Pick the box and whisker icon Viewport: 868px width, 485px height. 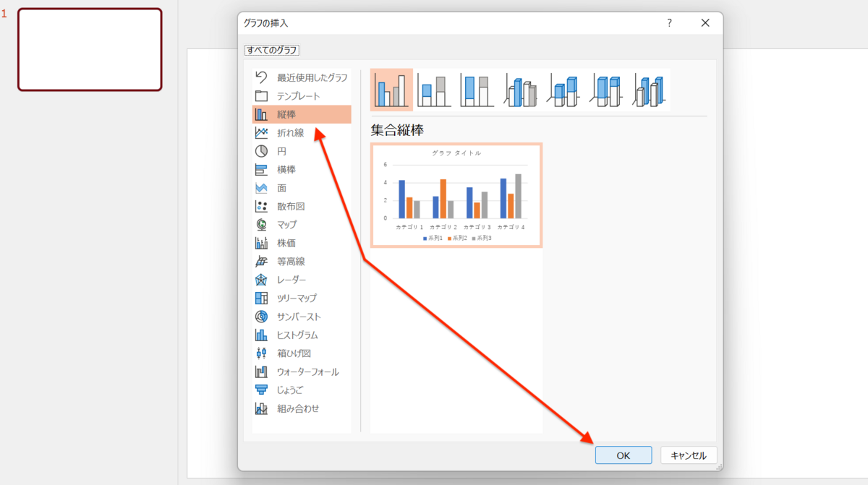point(262,353)
